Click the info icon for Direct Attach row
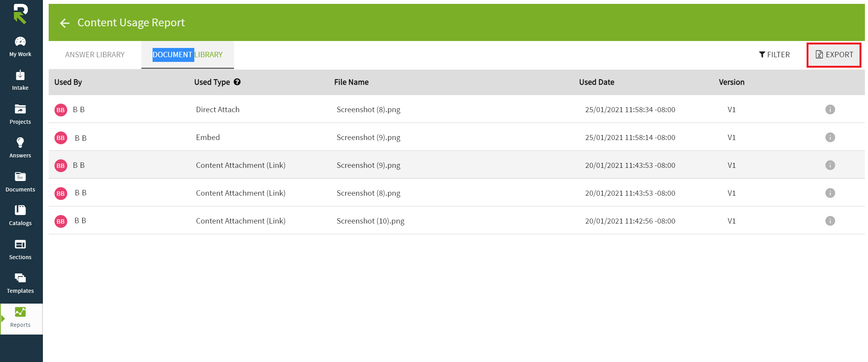The width and height of the screenshot is (868, 362). (x=830, y=109)
